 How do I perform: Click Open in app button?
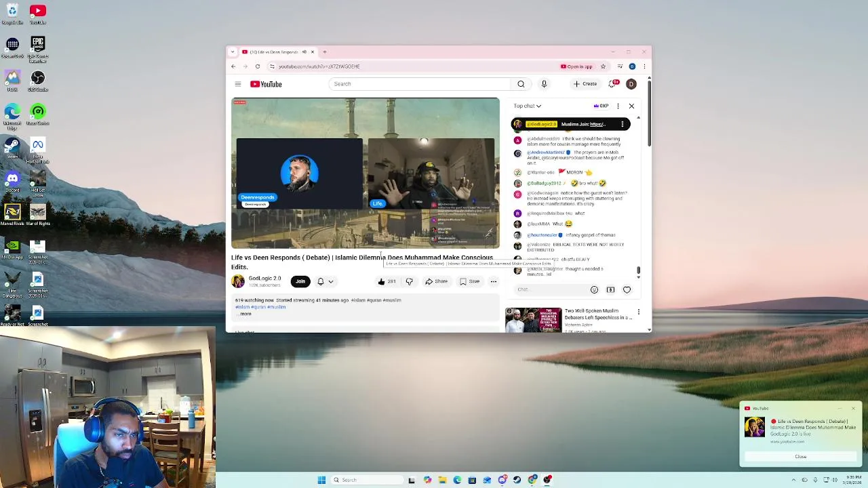coord(576,66)
